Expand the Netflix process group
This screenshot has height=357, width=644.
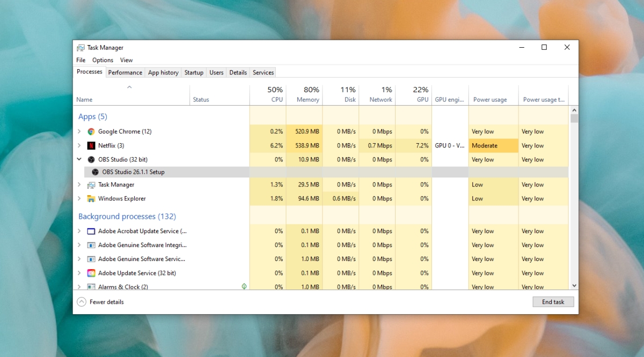point(79,145)
